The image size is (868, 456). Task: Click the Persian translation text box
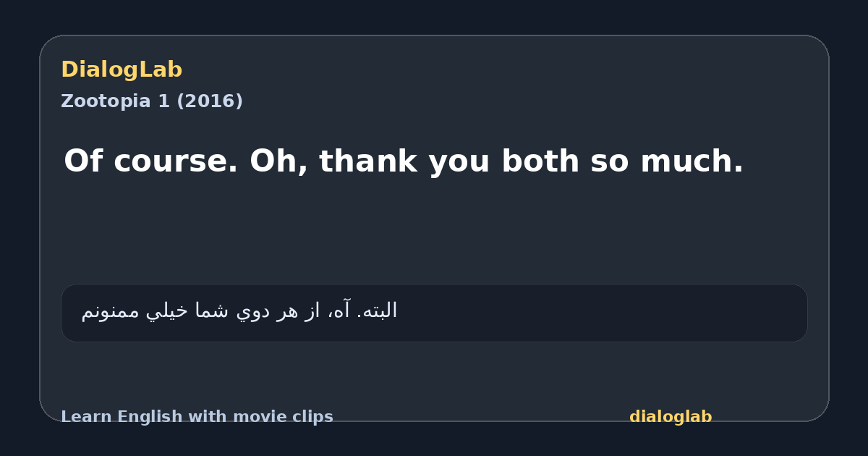click(x=434, y=313)
